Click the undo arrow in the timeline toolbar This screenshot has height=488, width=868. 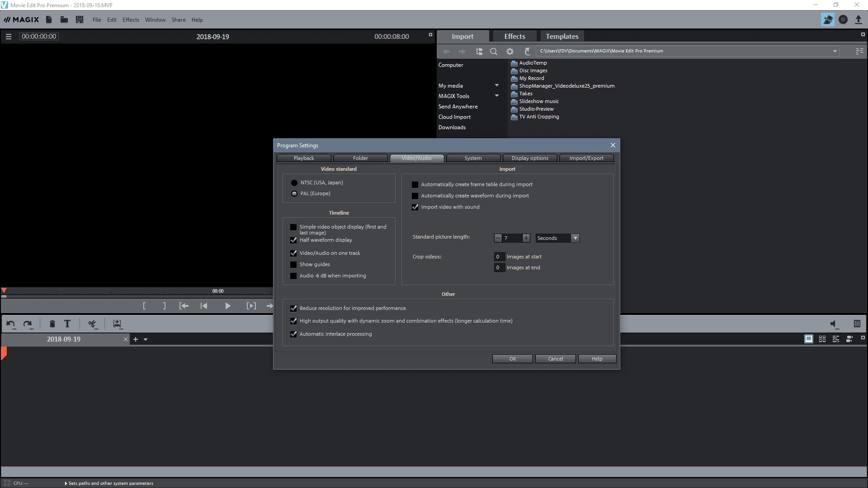click(x=11, y=324)
